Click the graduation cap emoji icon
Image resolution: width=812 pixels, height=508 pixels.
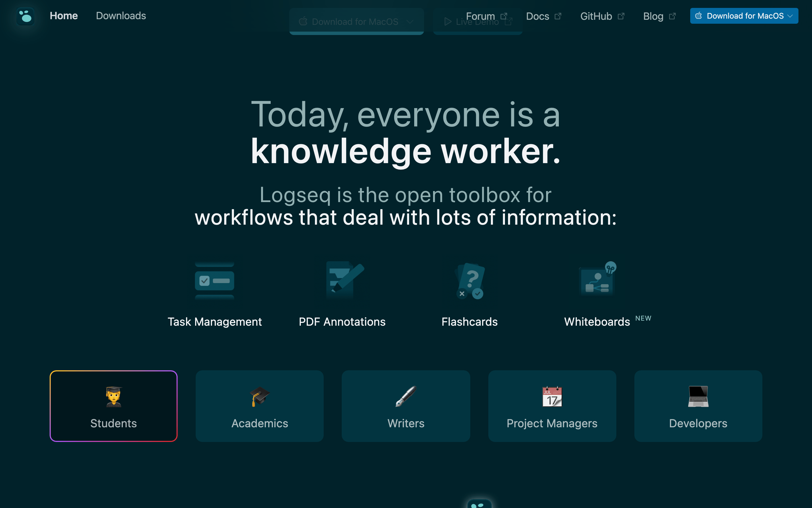coord(260,397)
